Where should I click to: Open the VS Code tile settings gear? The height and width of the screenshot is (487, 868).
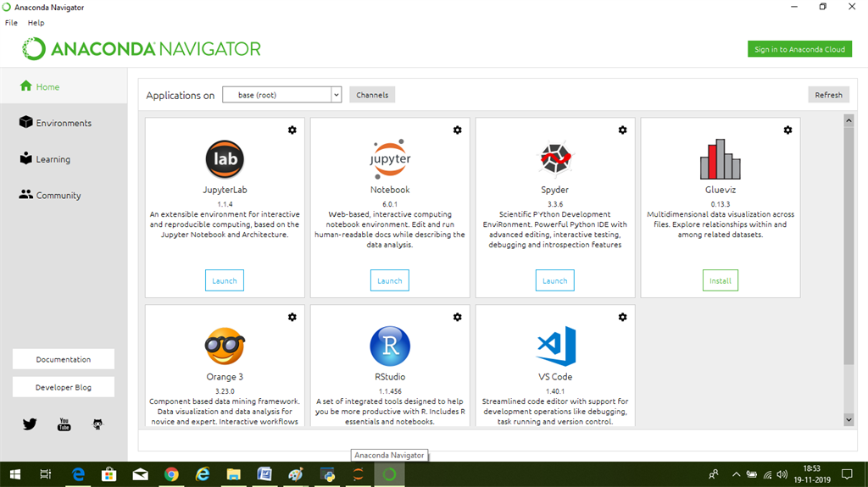pos(623,317)
